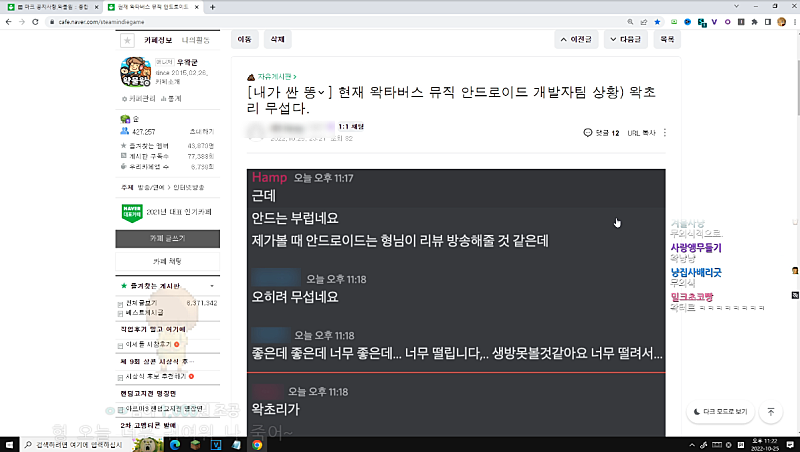Click the Hamp username in chat image
800x452 pixels.
pyautogui.click(x=269, y=177)
